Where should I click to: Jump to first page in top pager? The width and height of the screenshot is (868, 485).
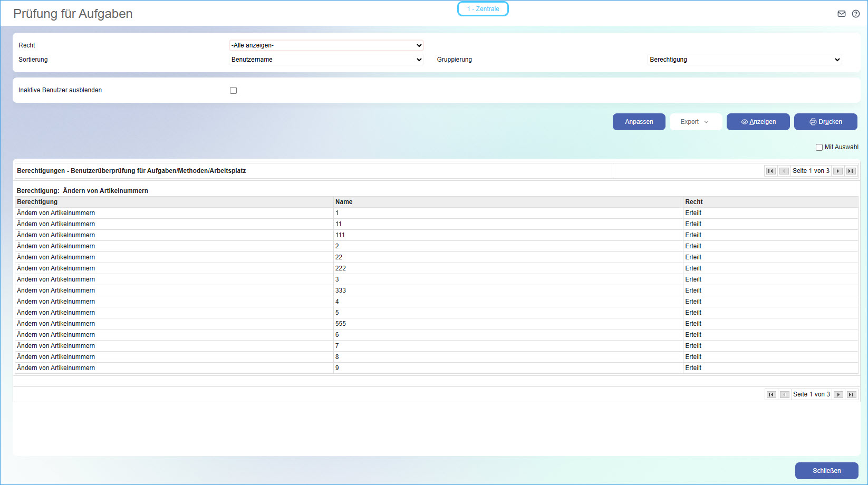(x=770, y=171)
